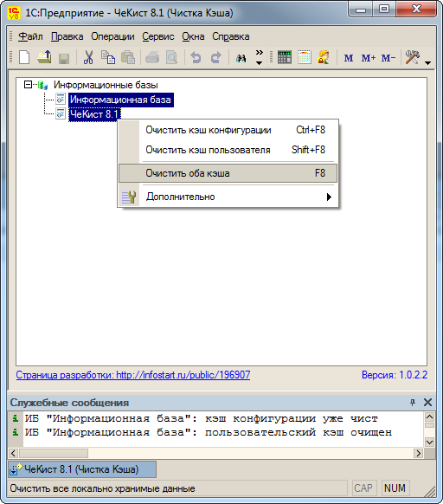Screen dimensions: 443x504
Task: Click the icon beside ЧеКист 8.1
Action: click(61, 113)
